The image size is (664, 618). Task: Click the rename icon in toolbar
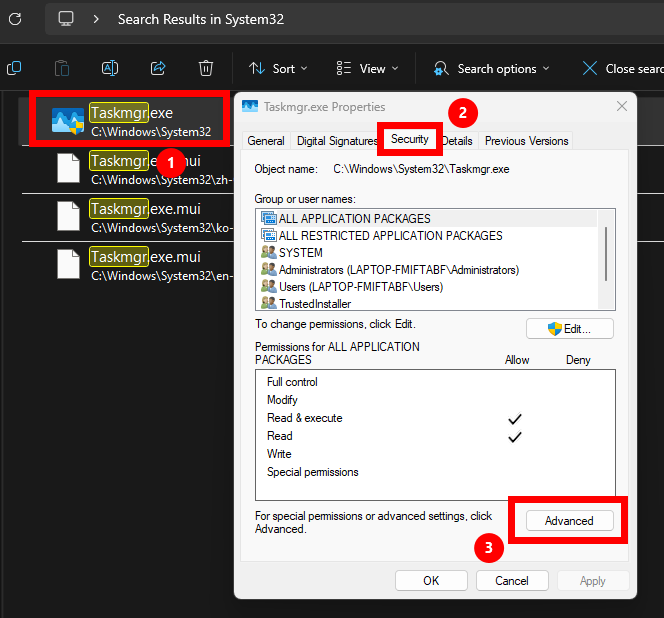point(110,68)
